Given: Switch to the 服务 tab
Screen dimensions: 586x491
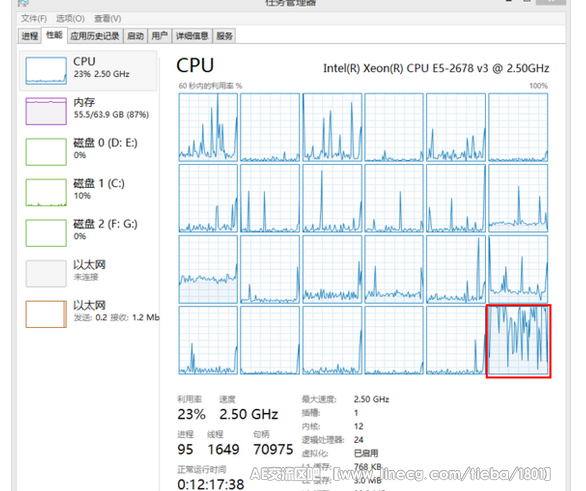Looking at the screenshot, I should point(224,36).
